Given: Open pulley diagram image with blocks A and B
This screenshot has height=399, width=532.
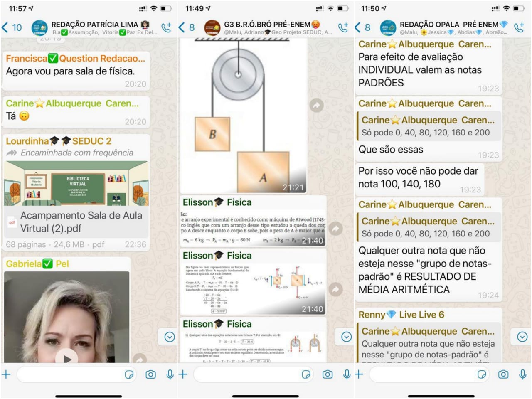Looking at the screenshot, I should 243,116.
